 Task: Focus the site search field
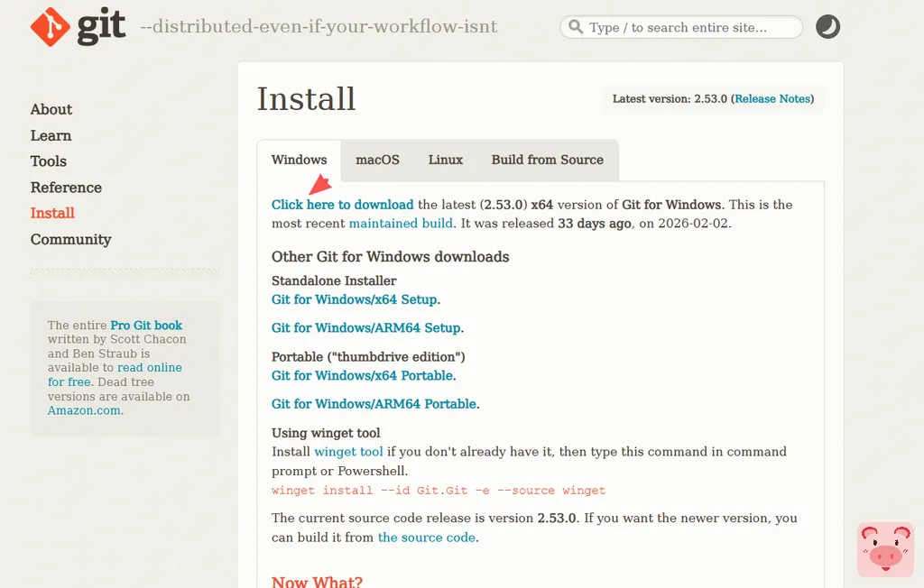[681, 27]
